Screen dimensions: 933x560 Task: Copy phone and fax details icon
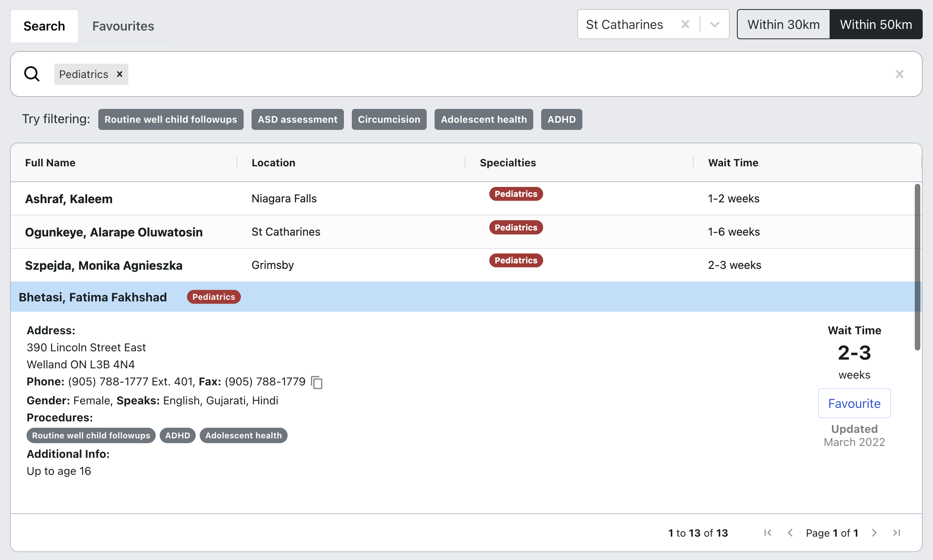[x=317, y=383]
